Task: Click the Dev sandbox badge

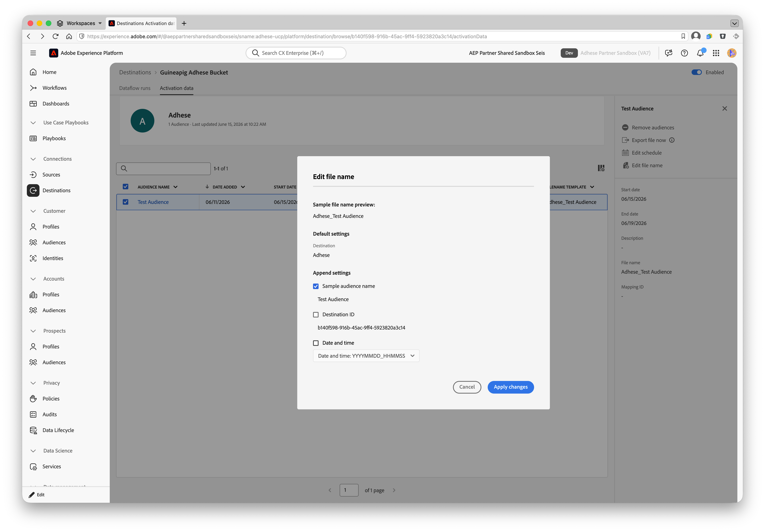Action: [569, 53]
